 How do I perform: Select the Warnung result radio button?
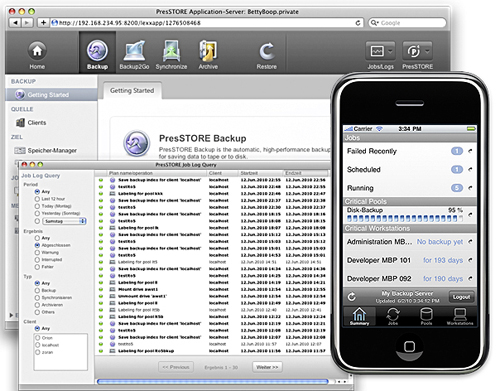pos(37,252)
